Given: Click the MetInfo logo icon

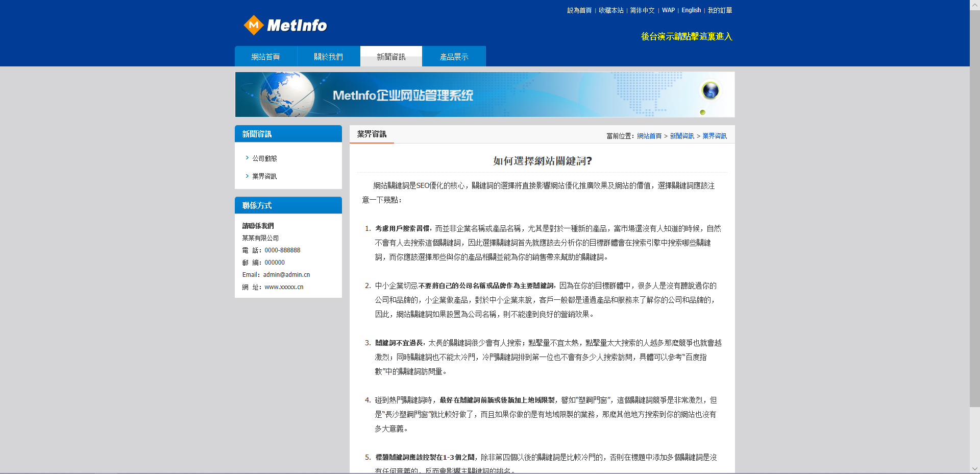Looking at the screenshot, I should [x=254, y=25].
